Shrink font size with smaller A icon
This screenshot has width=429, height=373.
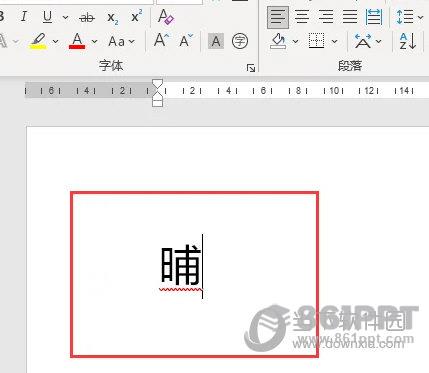click(186, 41)
